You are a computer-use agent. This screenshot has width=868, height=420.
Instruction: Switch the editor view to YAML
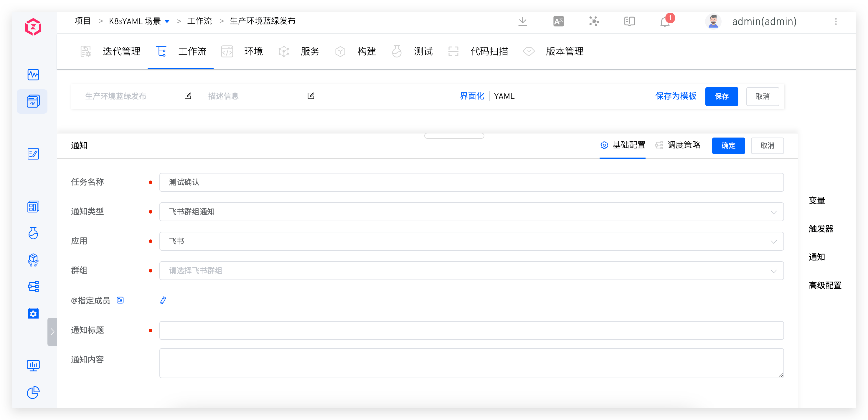tap(504, 96)
